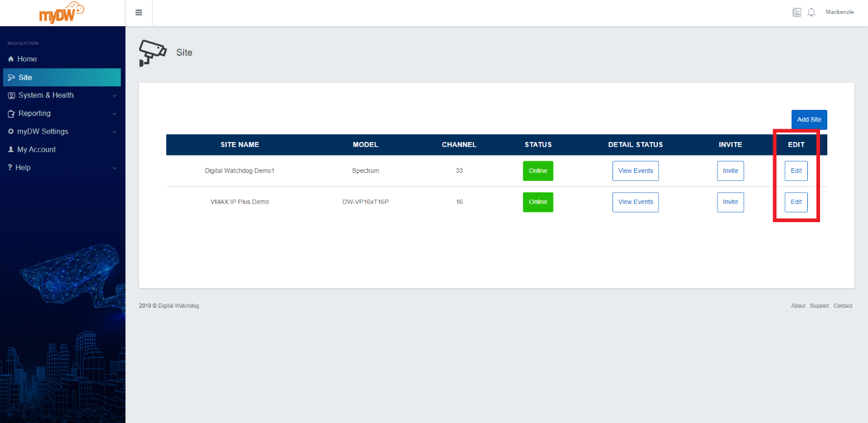This screenshot has height=423, width=868.
Task: Open the Support link in footer
Action: (x=819, y=306)
